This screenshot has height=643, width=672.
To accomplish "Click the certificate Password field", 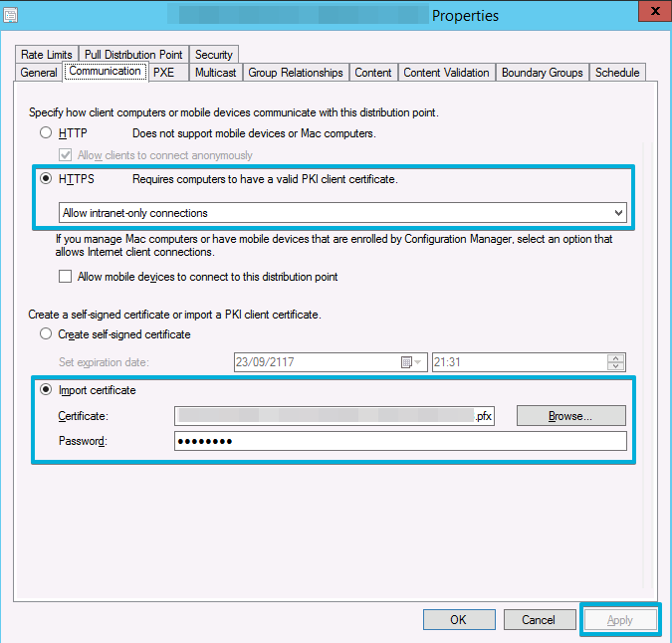I will (400, 441).
